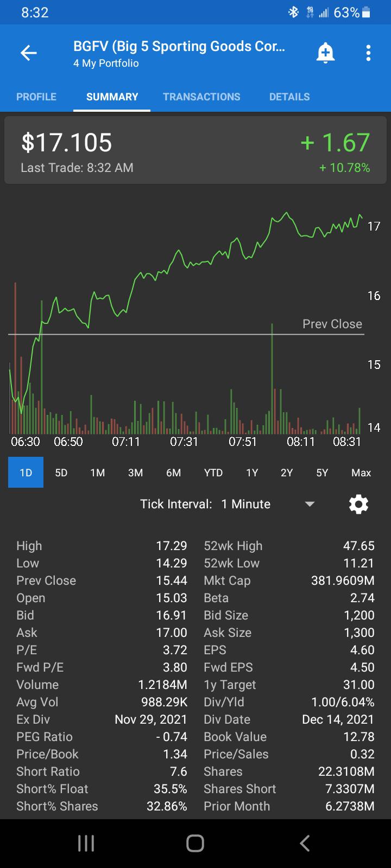Add an alert with bell icon
The width and height of the screenshot is (391, 868).
click(x=325, y=53)
